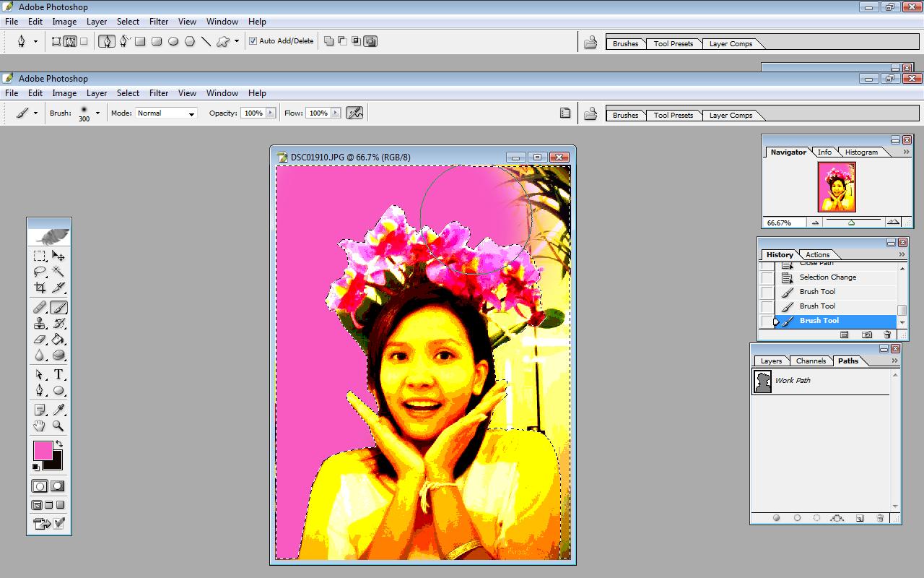This screenshot has width=924, height=578.
Task: Create new snapshot in History panel
Action: [867, 335]
